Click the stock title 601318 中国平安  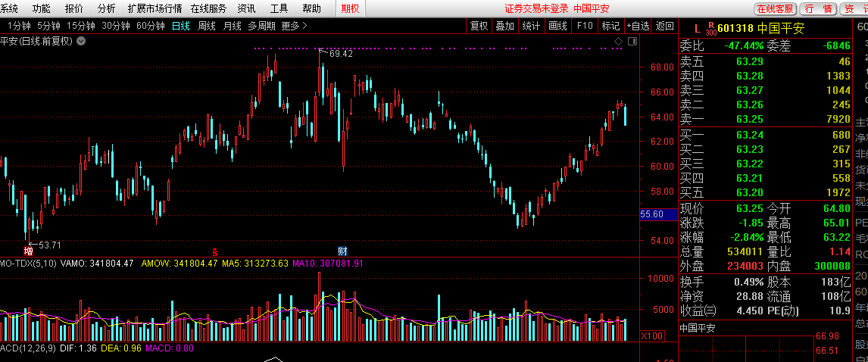760,28
